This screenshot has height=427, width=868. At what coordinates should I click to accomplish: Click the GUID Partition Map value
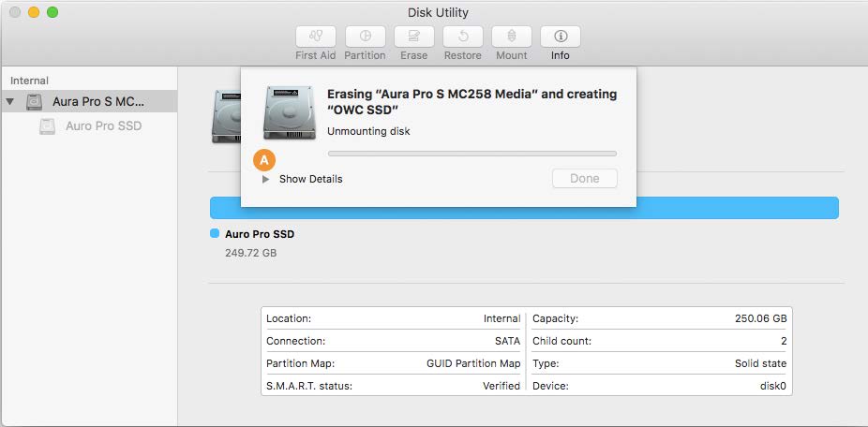tap(473, 364)
